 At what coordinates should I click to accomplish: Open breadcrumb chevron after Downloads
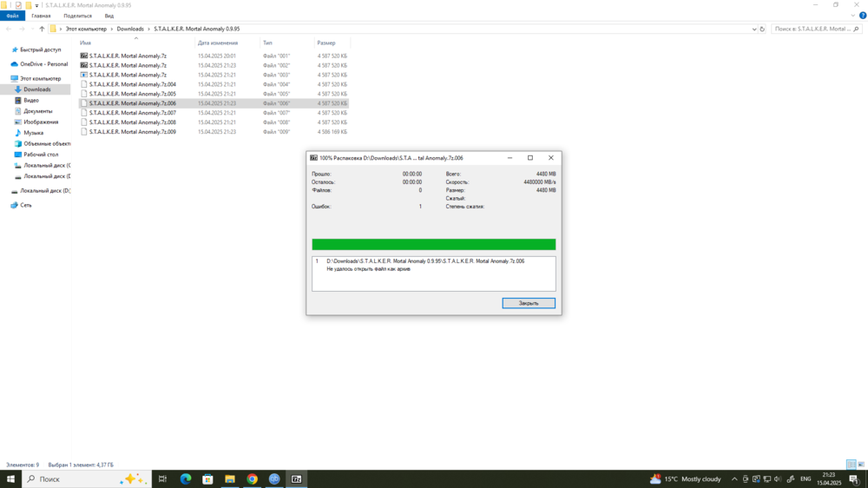pyautogui.click(x=148, y=29)
